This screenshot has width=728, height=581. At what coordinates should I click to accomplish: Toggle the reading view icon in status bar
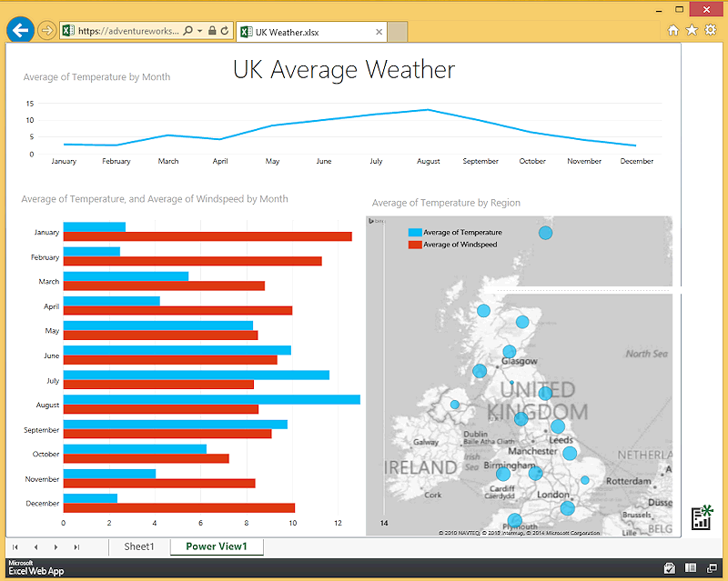pyautogui.click(x=691, y=568)
